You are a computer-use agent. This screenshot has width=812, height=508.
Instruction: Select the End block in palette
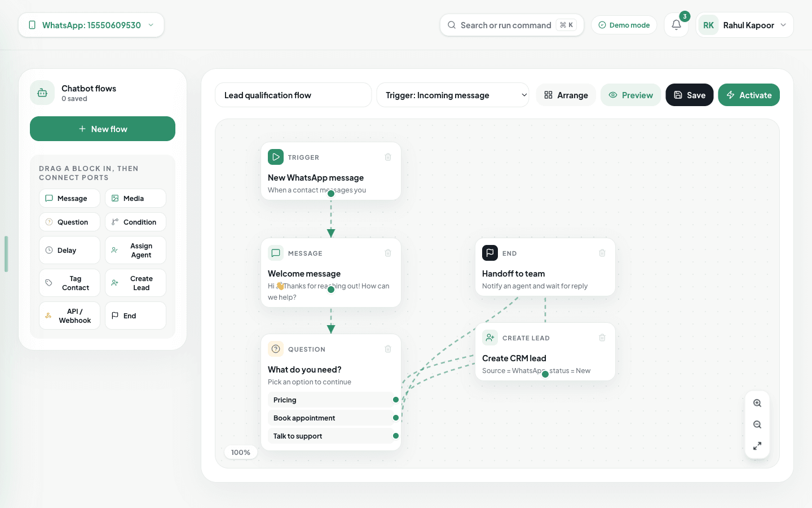tap(135, 316)
